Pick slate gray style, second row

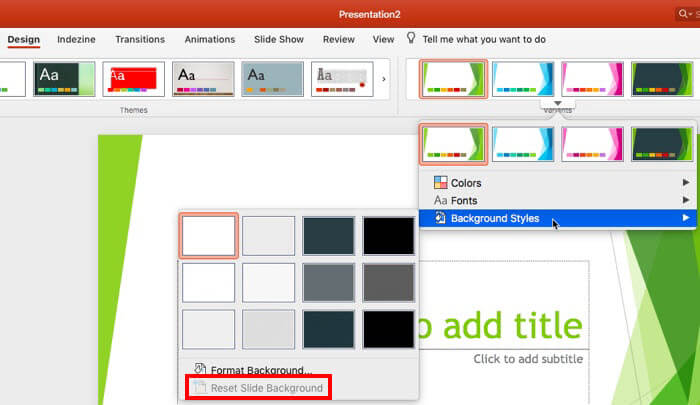click(329, 283)
